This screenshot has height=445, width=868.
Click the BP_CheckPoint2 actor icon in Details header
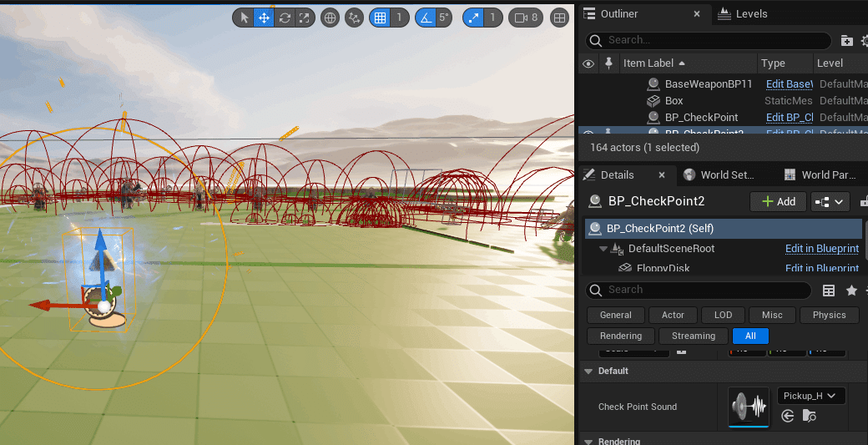click(595, 201)
